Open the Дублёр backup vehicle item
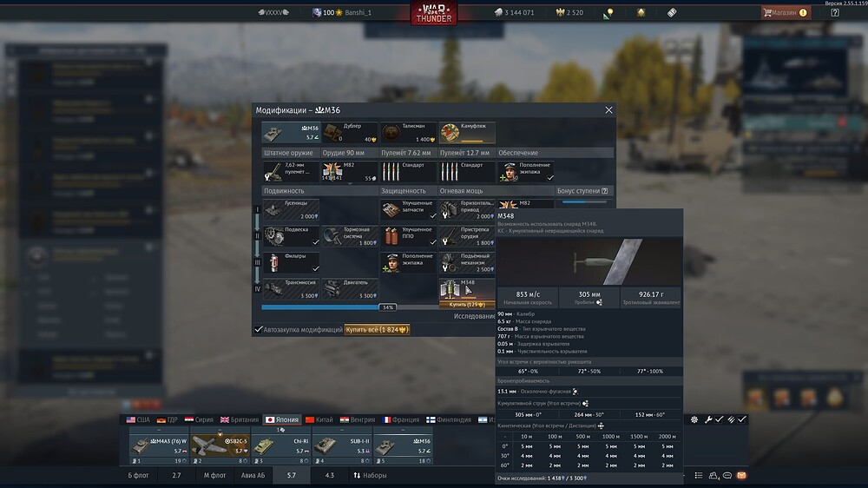Image resolution: width=868 pixels, height=488 pixels. point(350,133)
